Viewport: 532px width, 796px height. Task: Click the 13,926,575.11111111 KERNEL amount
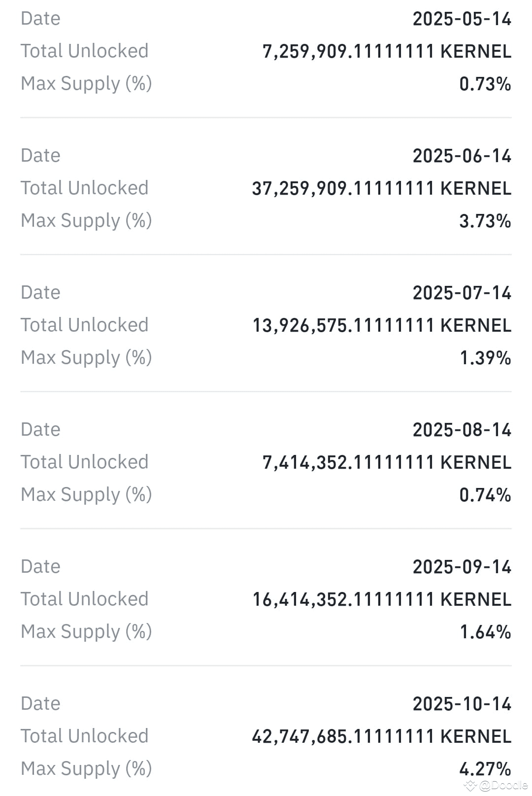pos(382,326)
